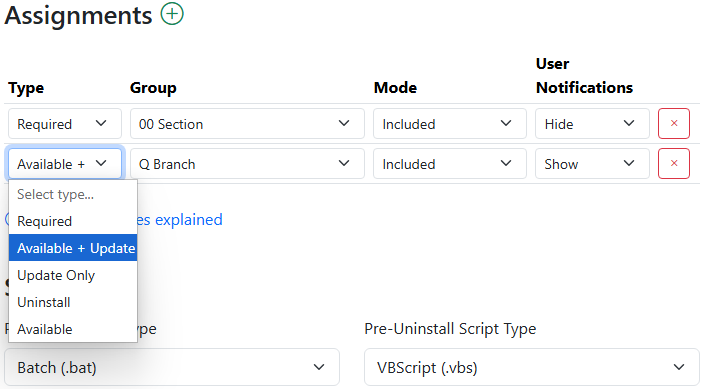Click the Type column header
Viewport: 706px width, 389px height.
coord(26,88)
